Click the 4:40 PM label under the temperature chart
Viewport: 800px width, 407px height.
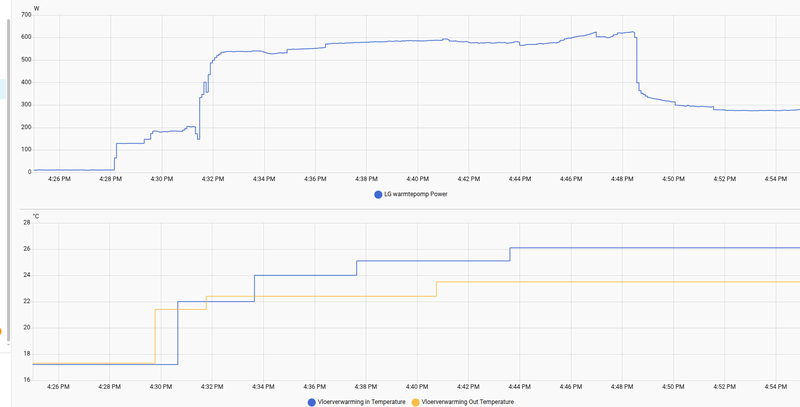[417, 387]
